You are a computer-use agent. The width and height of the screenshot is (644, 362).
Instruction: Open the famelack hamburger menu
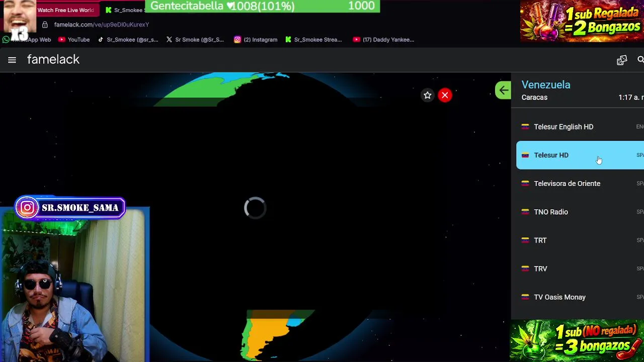tap(12, 60)
